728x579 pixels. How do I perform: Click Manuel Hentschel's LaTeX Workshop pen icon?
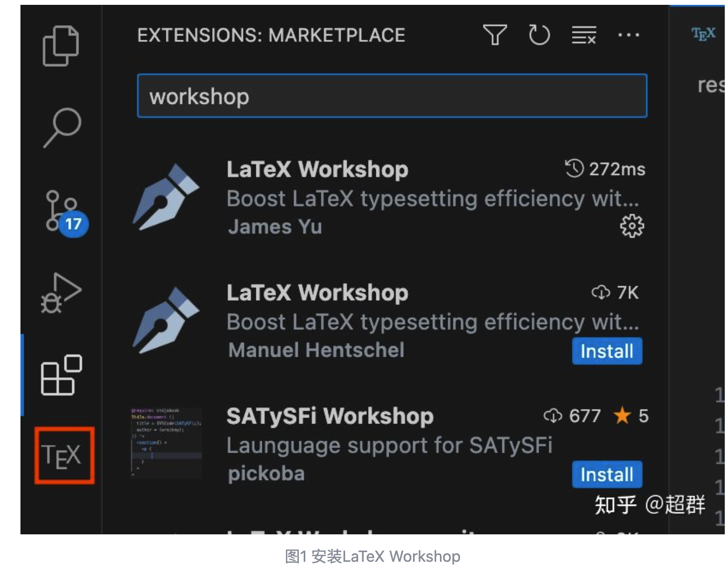point(166,320)
